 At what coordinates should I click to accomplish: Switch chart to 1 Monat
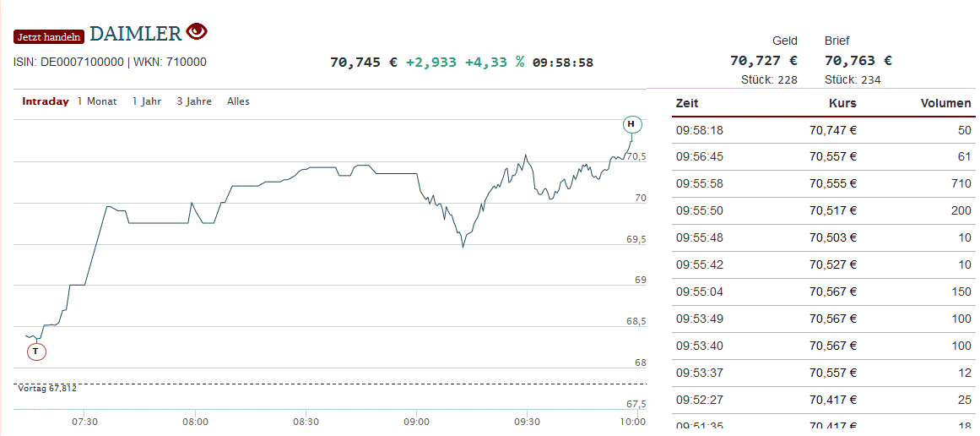tap(97, 101)
